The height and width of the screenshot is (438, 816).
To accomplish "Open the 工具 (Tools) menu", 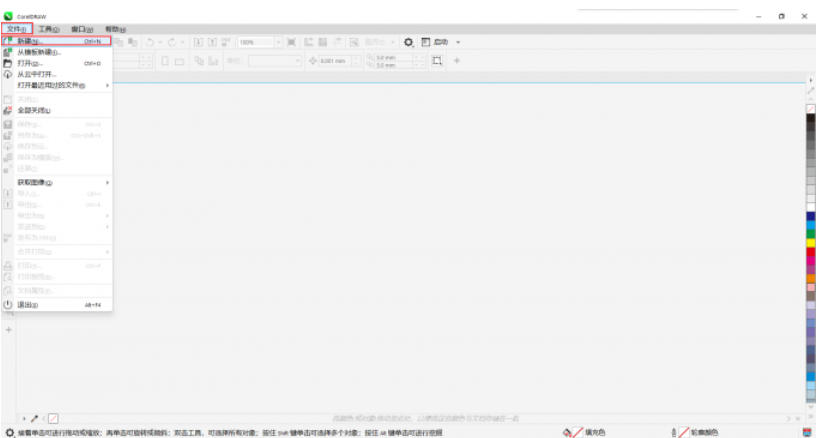I will 49,29.
